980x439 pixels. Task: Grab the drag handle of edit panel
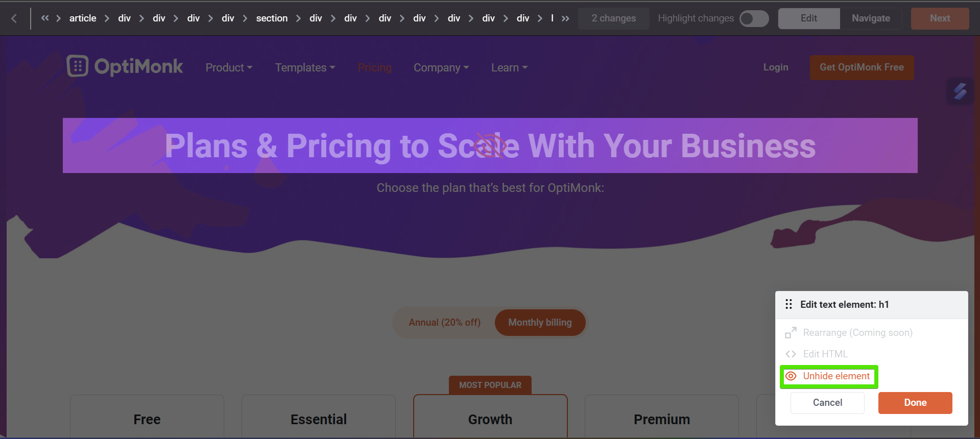[788, 304]
